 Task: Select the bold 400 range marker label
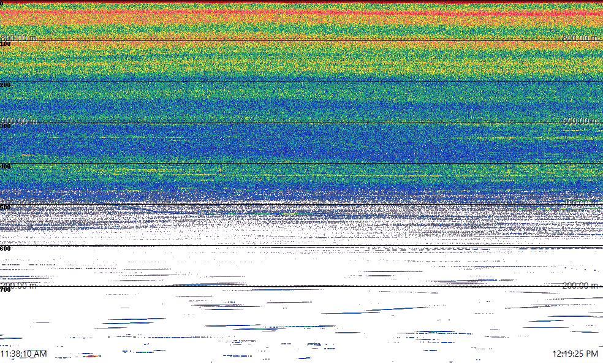click(x=6, y=167)
